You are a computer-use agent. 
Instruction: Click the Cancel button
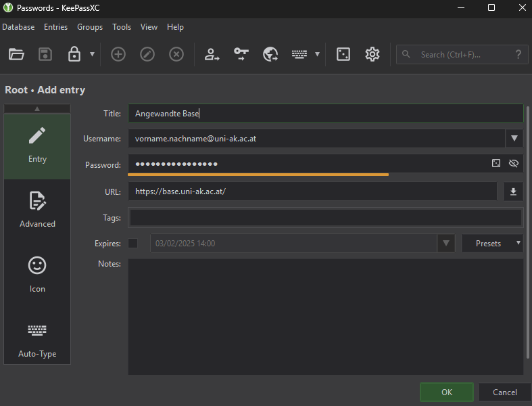tap(505, 392)
